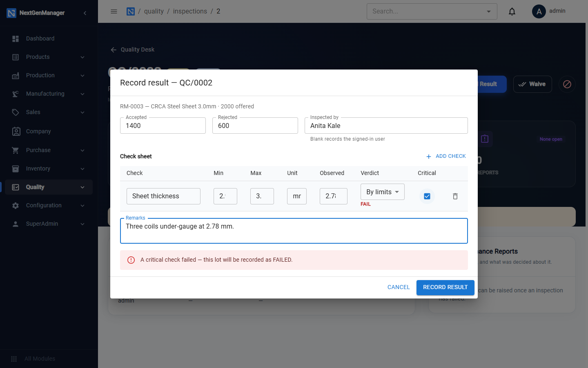Change the Inspected by field
The width and height of the screenshot is (588, 368).
(386, 126)
